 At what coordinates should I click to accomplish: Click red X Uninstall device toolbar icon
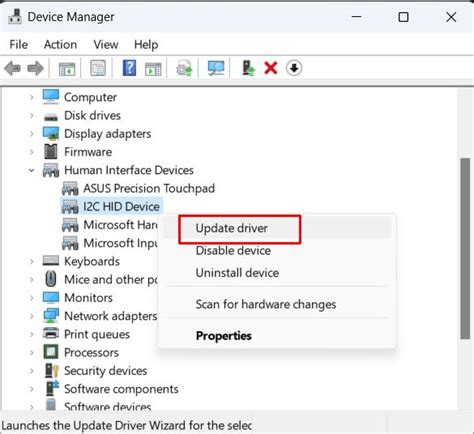pos(271,68)
